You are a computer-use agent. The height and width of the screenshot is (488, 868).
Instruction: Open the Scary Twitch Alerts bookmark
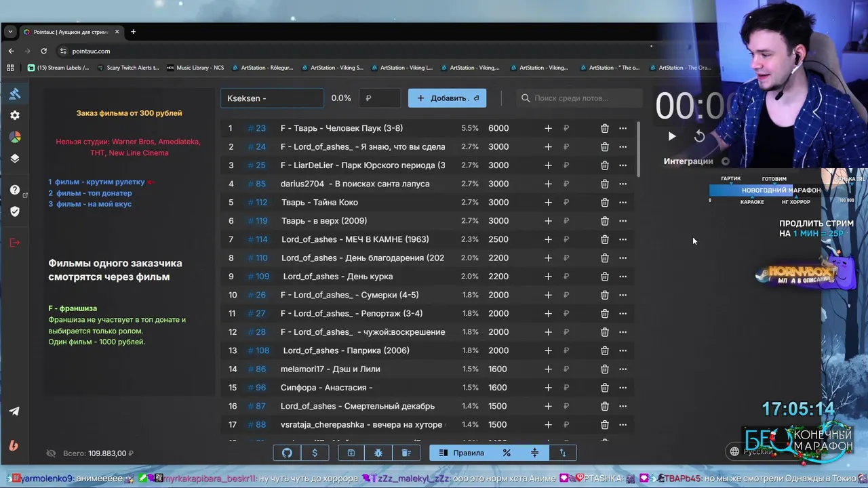tap(128, 68)
